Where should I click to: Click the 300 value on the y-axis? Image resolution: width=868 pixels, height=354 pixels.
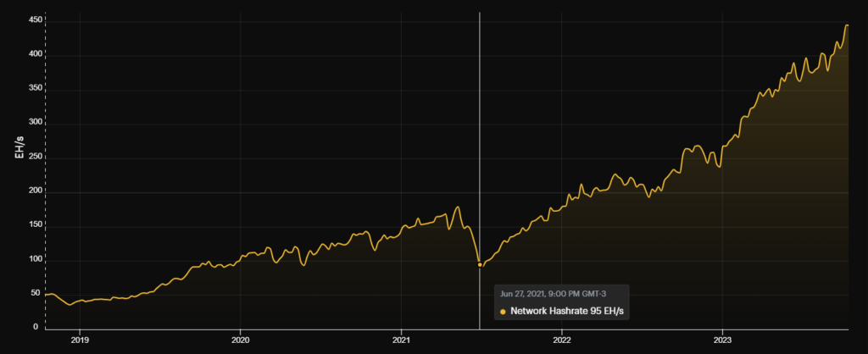tap(31, 123)
